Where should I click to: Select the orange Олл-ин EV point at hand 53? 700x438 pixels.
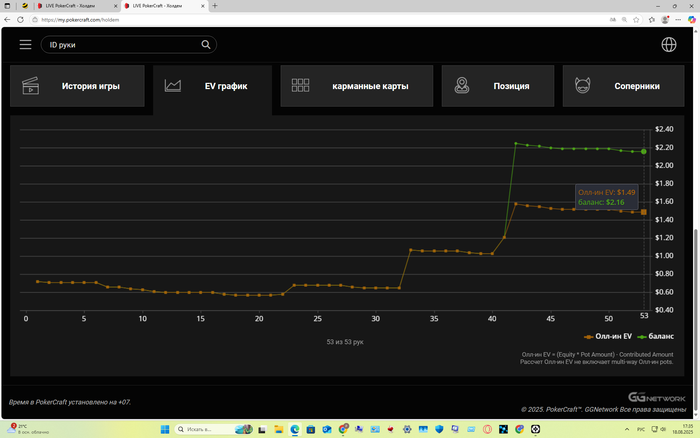pyautogui.click(x=644, y=212)
